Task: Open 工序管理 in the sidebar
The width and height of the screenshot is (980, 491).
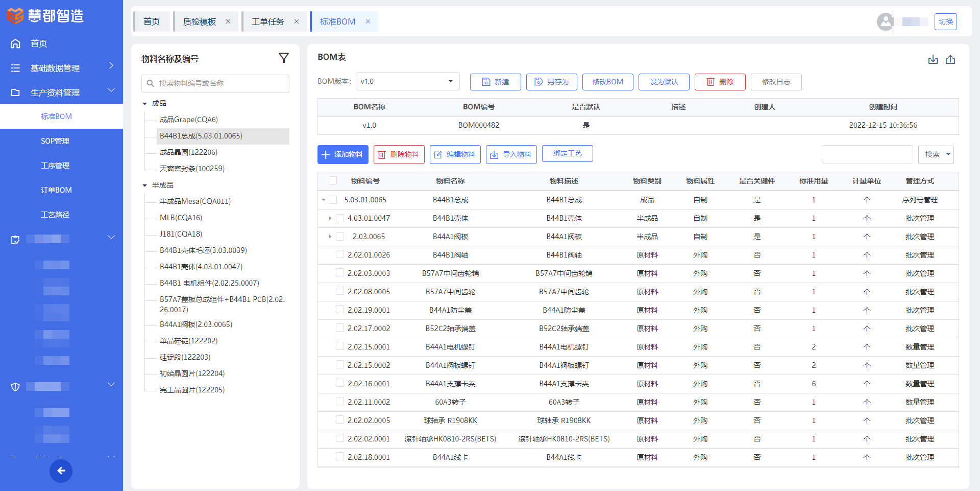Action: [x=55, y=166]
